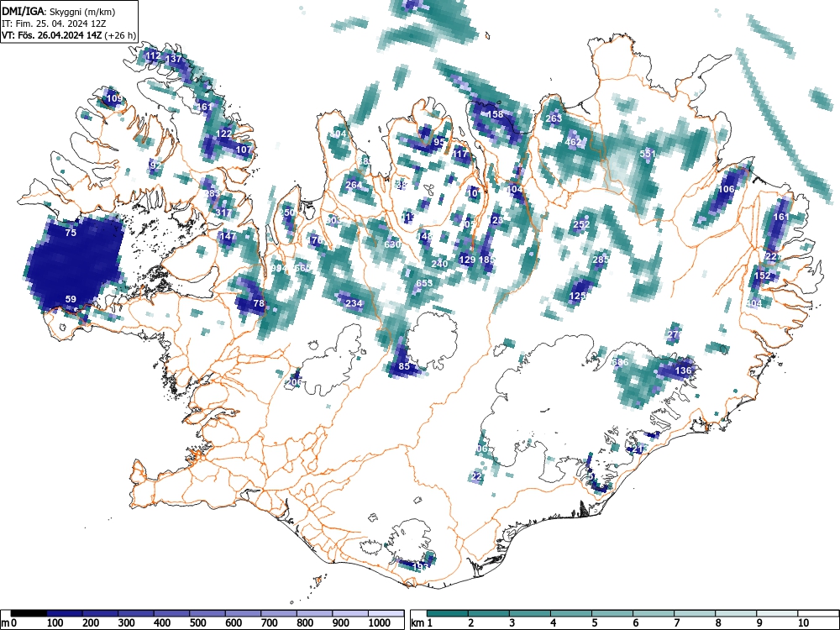Click the '630' visibility value

point(392,244)
